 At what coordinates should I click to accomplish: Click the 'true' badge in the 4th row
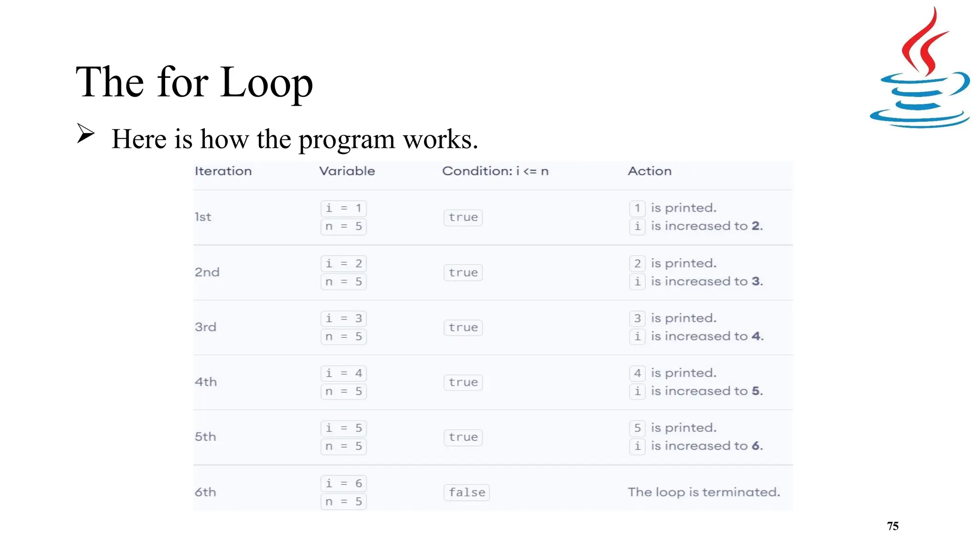[x=463, y=382]
